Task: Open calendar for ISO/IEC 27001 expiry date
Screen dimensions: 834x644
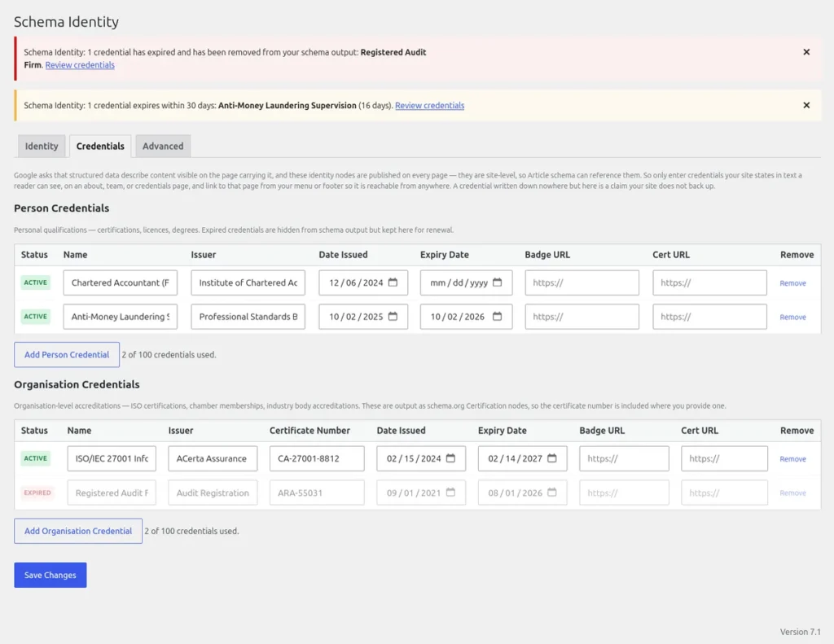Action: 552,458
